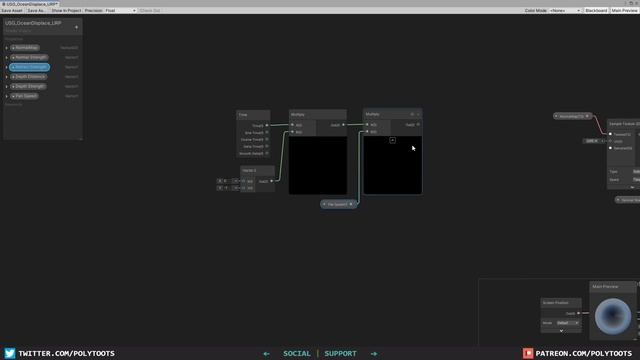640x360 pixels.
Task: Toggle the Blackboard panel button
Action: click(x=596, y=10)
